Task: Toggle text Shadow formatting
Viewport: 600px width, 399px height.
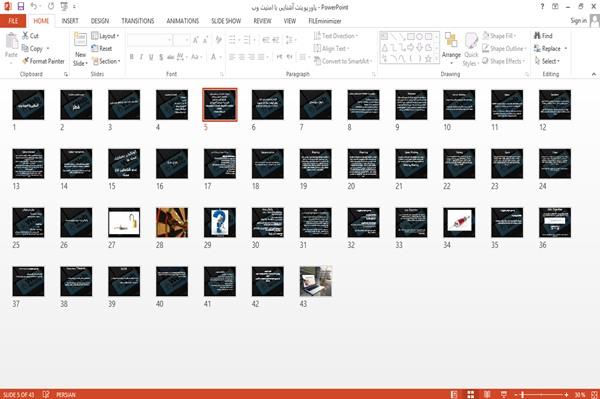Action: click(161, 57)
